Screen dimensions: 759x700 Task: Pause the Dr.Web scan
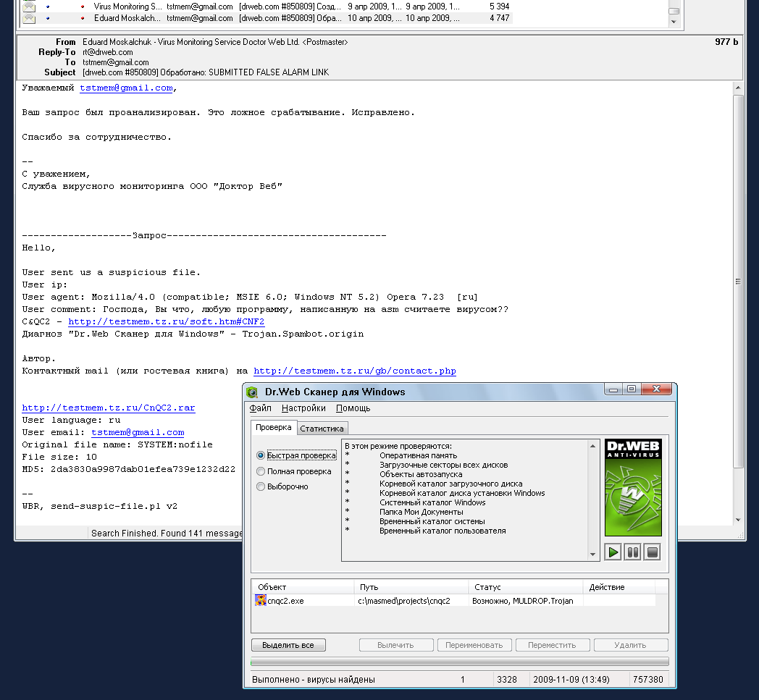point(633,552)
